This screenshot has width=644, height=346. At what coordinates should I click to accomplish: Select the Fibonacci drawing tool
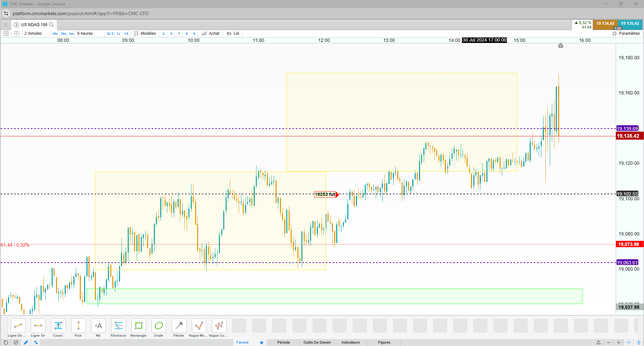118,328
